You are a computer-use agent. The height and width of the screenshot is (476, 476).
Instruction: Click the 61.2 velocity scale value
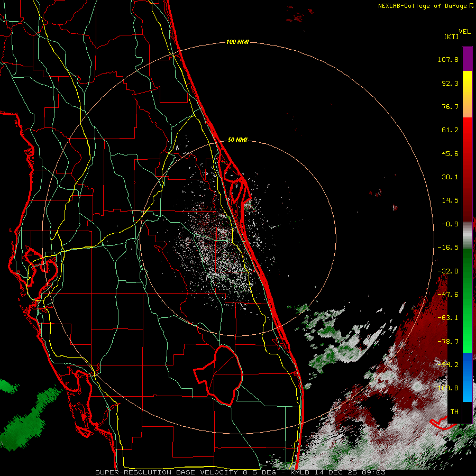pos(450,130)
